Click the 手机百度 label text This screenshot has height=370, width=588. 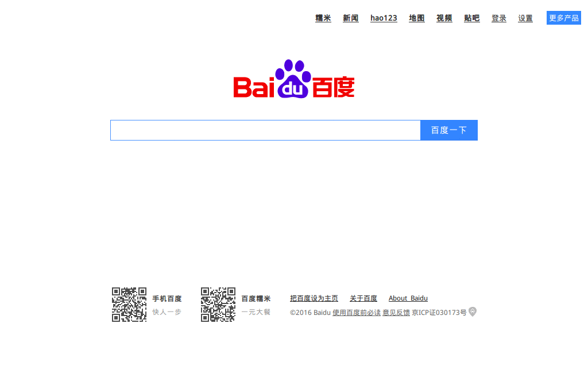pos(167,298)
